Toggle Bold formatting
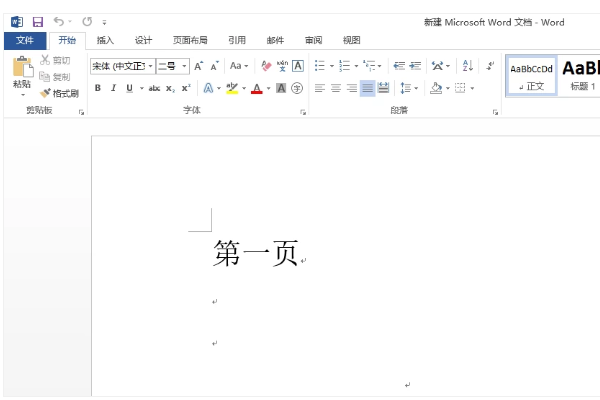Image resolution: width=600 pixels, height=400 pixels. point(97,88)
